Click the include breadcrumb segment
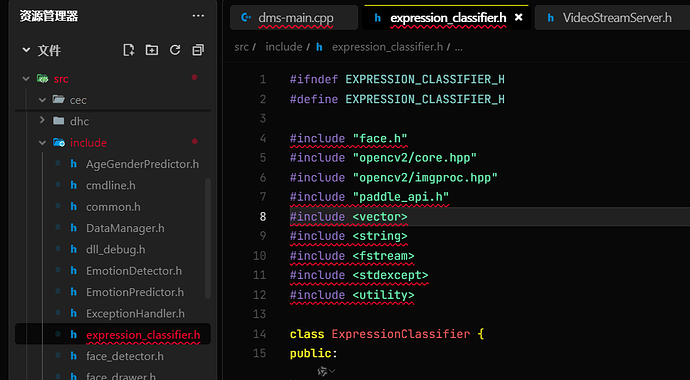The height and width of the screenshot is (380, 690). point(284,47)
